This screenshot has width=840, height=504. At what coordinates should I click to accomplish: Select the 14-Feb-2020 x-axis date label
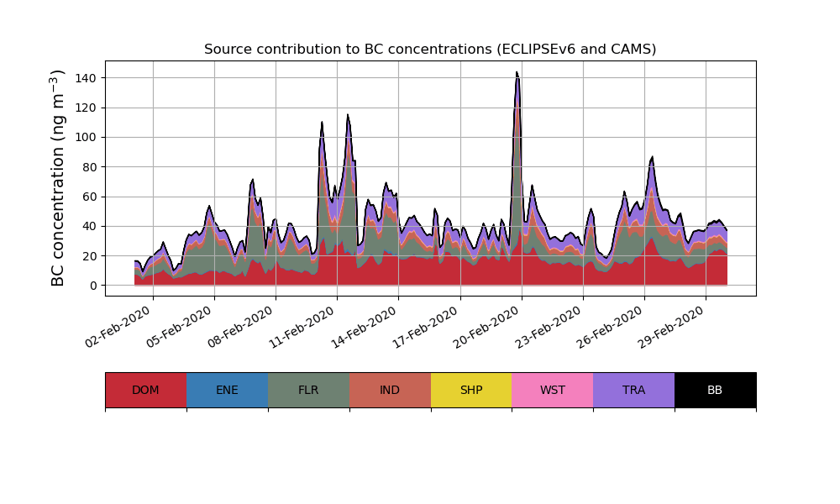[365, 326]
